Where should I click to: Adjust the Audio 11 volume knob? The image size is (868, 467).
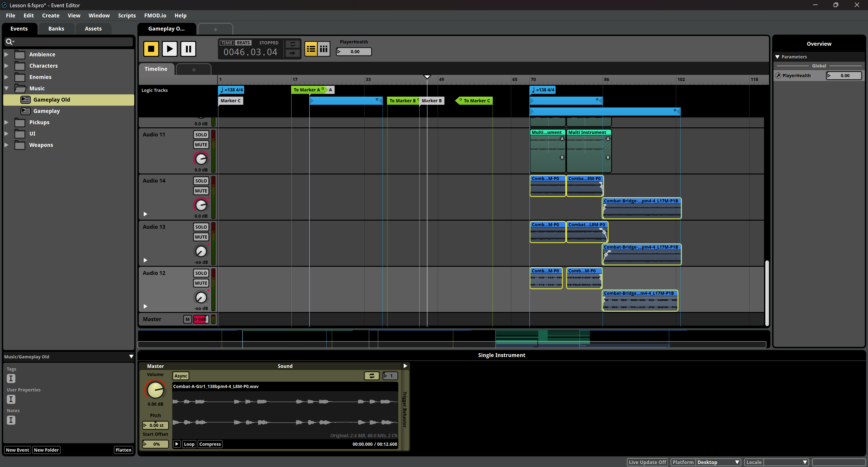click(x=201, y=159)
